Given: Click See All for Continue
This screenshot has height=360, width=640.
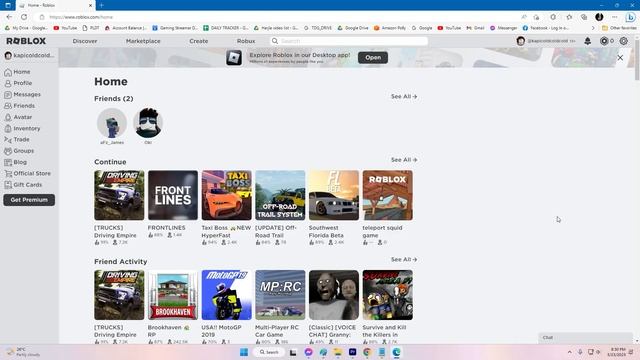Looking at the screenshot, I should (404, 160).
